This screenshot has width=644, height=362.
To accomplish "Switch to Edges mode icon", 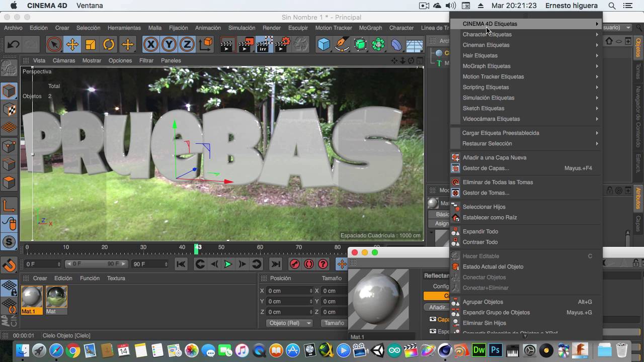I will pyautogui.click(x=9, y=164).
